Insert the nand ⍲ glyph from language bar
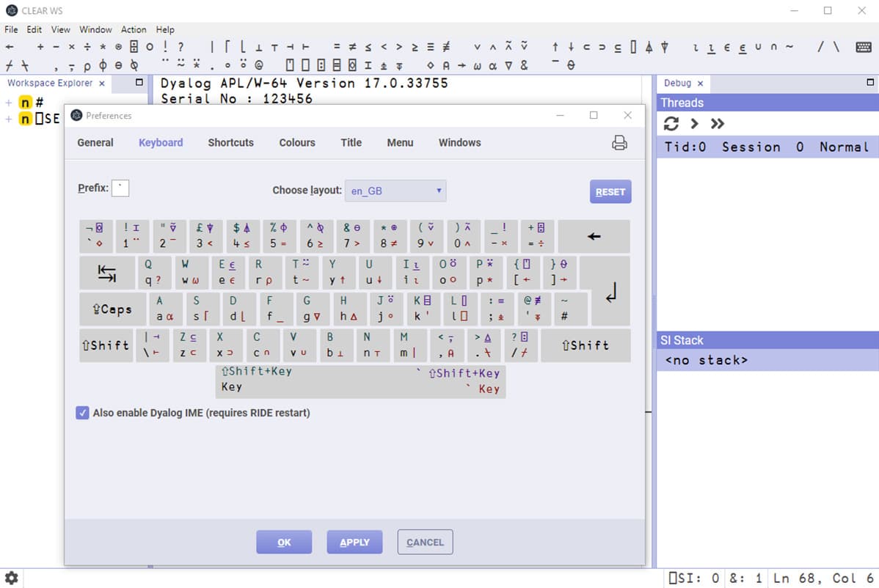Viewport: 879px width, 588px height. [508, 46]
